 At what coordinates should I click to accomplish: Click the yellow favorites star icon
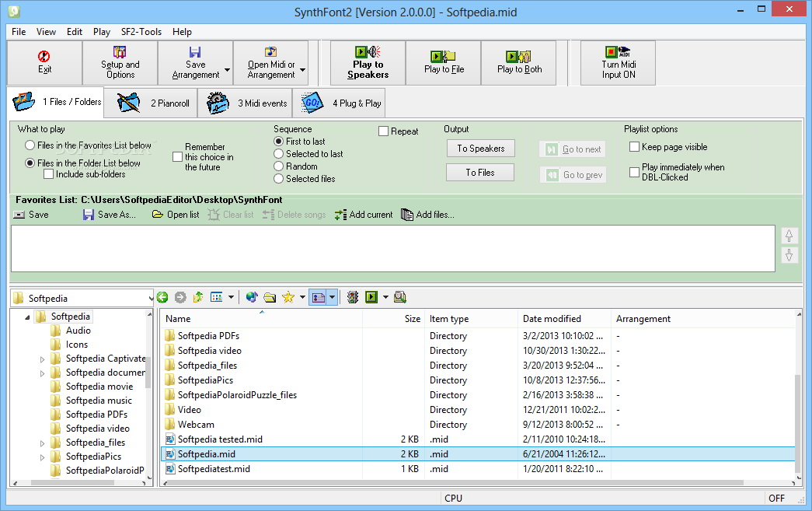(x=288, y=297)
